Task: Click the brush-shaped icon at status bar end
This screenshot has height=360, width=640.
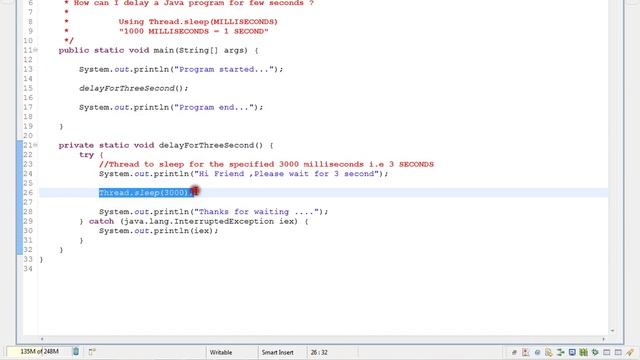Action: [630, 352]
